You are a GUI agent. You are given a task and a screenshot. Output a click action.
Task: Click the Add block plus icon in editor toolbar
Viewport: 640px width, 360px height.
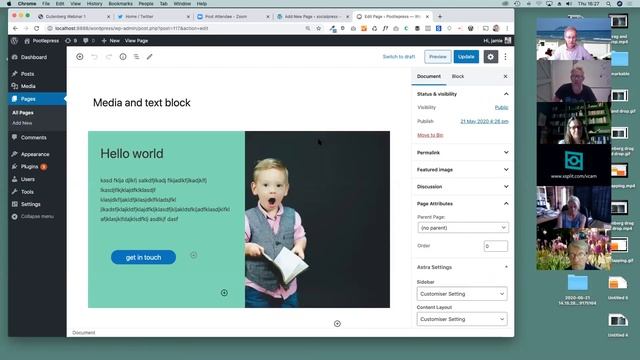pyautogui.click(x=80, y=57)
